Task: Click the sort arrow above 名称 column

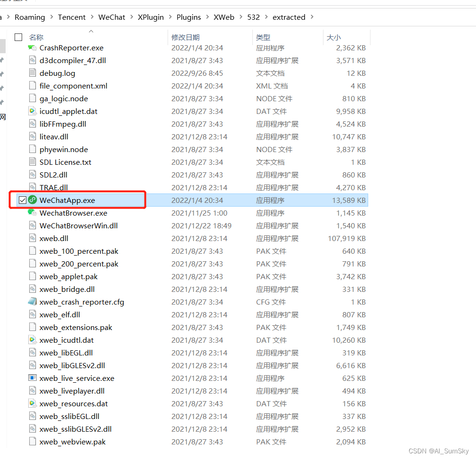Action: coord(91,31)
